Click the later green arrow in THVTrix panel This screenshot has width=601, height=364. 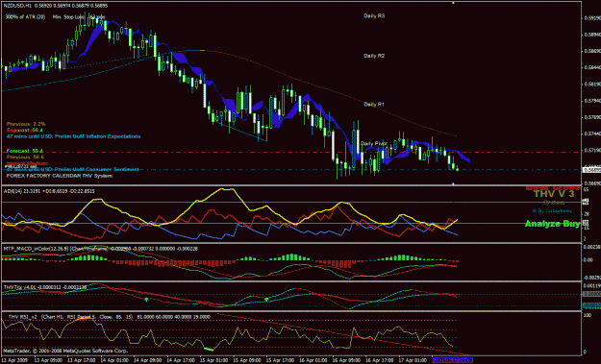(266, 300)
